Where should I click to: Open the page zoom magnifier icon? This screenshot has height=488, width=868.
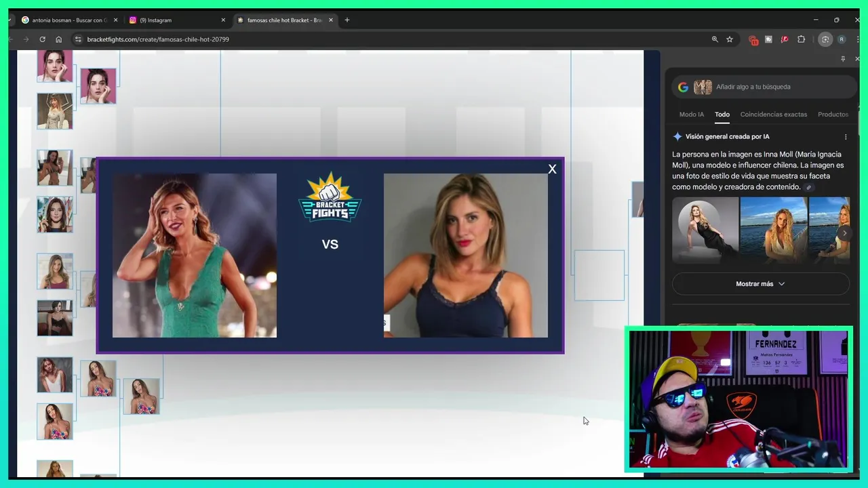point(715,39)
